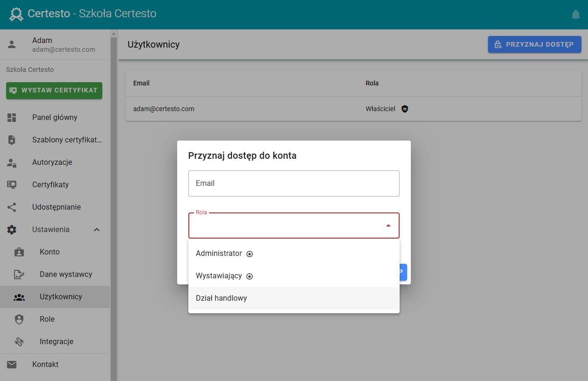Click the star icon next to Administrator

(250, 254)
